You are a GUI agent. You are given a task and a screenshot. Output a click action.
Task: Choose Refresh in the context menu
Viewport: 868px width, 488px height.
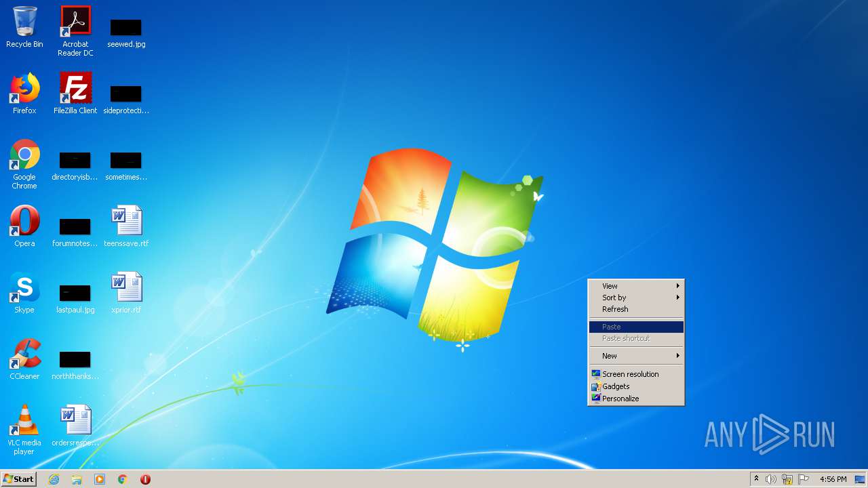click(636, 309)
